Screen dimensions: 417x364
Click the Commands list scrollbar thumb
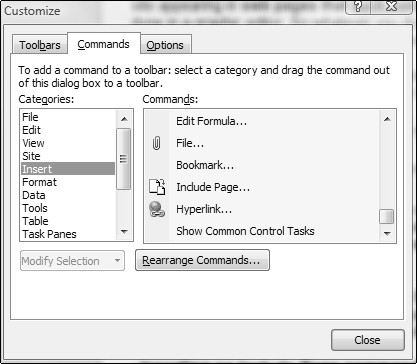click(387, 217)
